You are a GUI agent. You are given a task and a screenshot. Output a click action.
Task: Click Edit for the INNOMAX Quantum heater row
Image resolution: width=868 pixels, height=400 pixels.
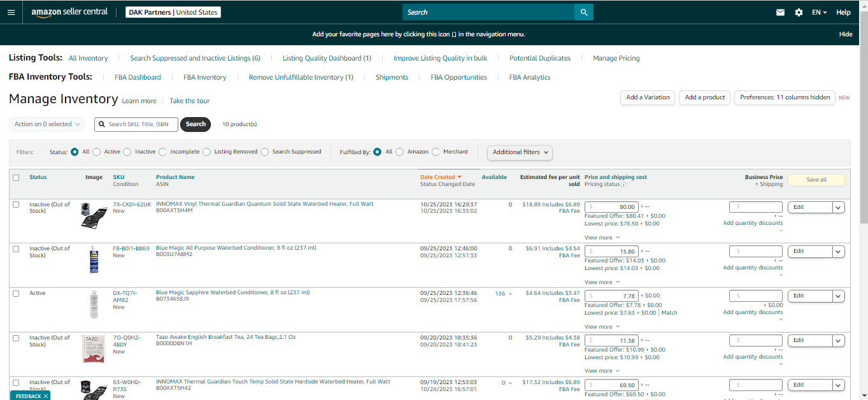tap(810, 207)
